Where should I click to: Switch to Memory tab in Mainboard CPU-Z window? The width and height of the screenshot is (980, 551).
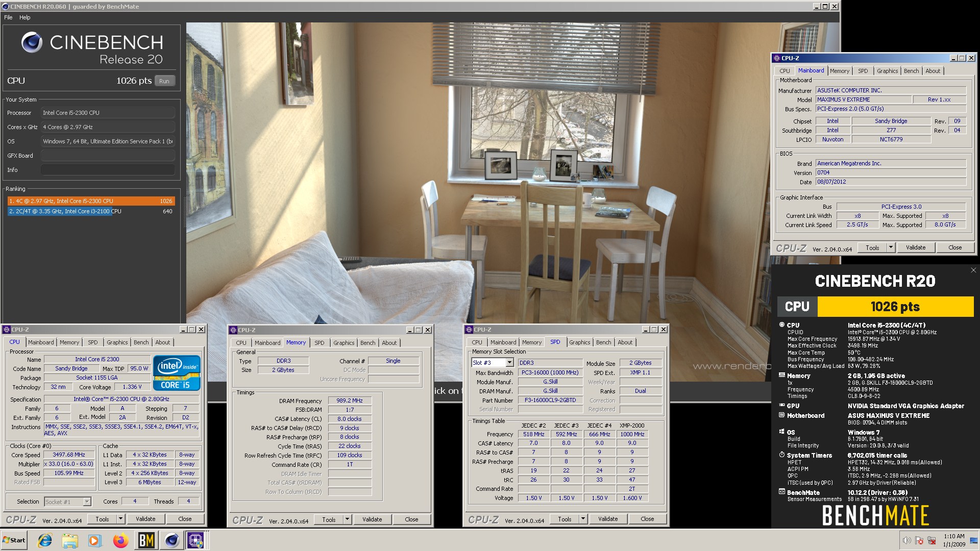(839, 71)
